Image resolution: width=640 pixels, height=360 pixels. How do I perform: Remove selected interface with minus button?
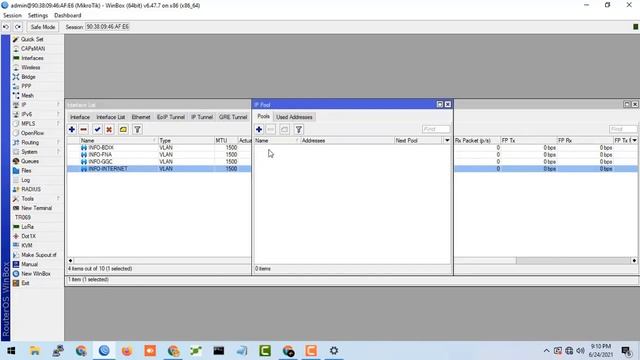click(x=84, y=129)
